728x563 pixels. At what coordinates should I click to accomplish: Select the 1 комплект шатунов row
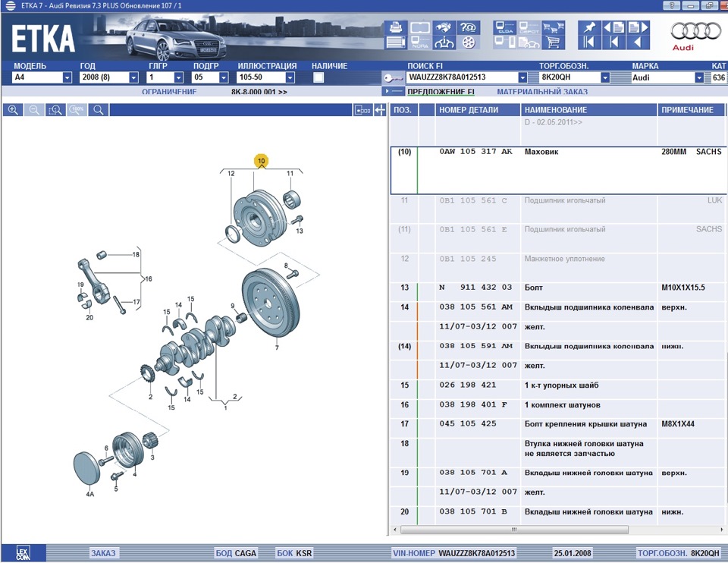click(x=559, y=404)
